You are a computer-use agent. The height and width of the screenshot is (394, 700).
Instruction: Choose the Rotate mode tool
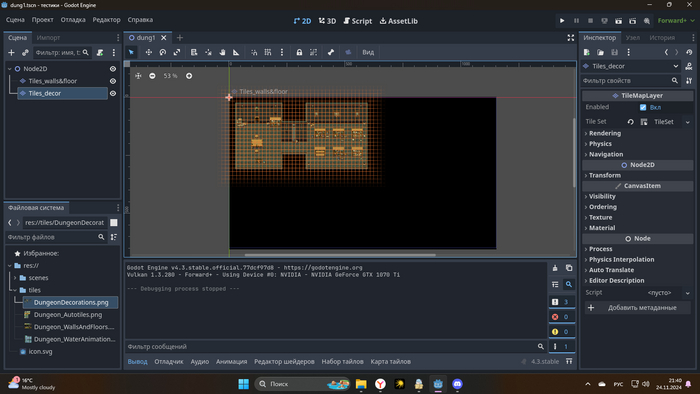pyautogui.click(x=163, y=52)
